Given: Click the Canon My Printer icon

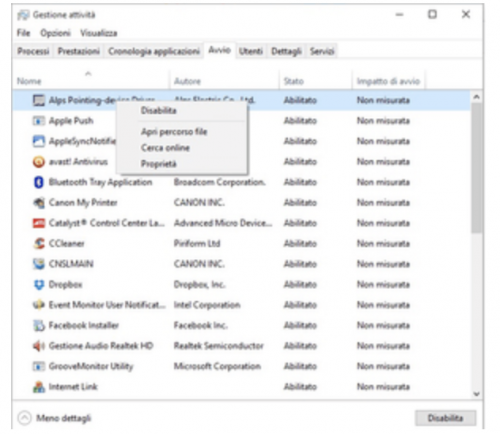Looking at the screenshot, I should click(39, 203).
